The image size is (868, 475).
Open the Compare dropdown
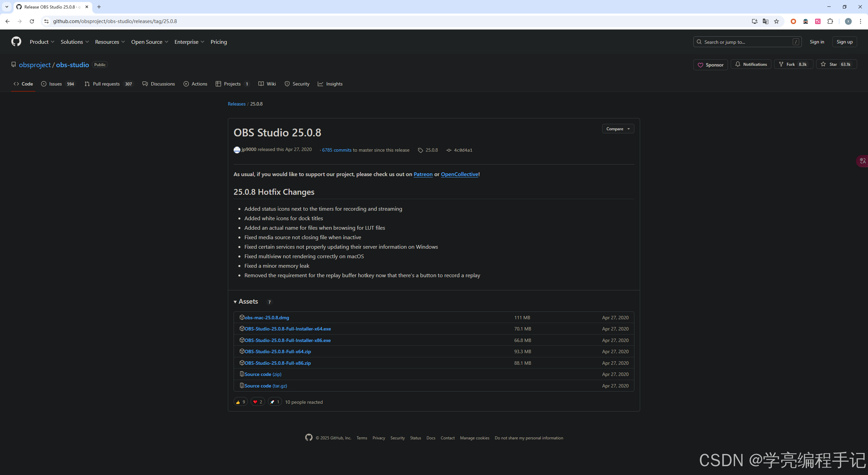(x=618, y=129)
